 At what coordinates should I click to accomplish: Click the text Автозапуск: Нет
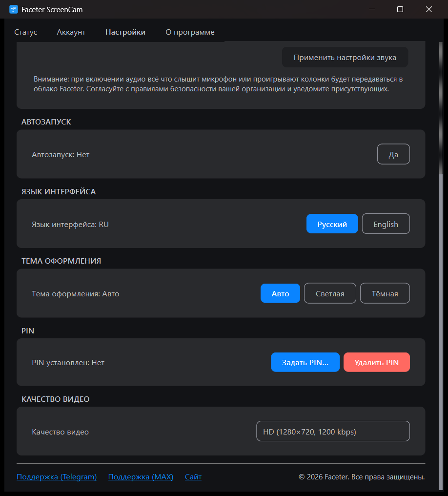(61, 155)
